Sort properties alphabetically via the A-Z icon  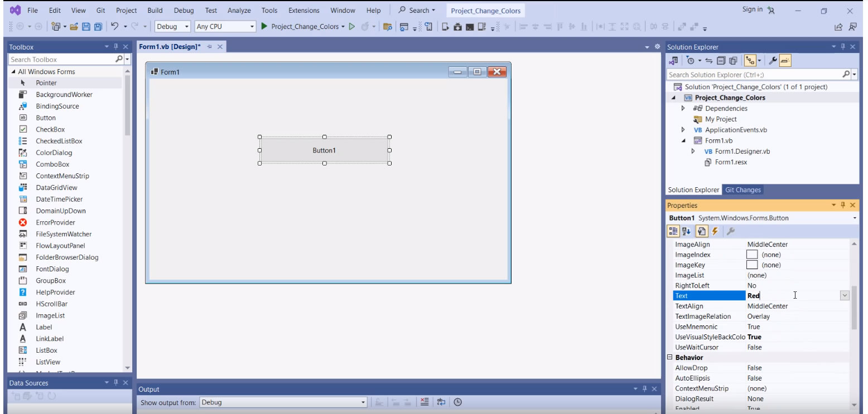click(x=686, y=231)
